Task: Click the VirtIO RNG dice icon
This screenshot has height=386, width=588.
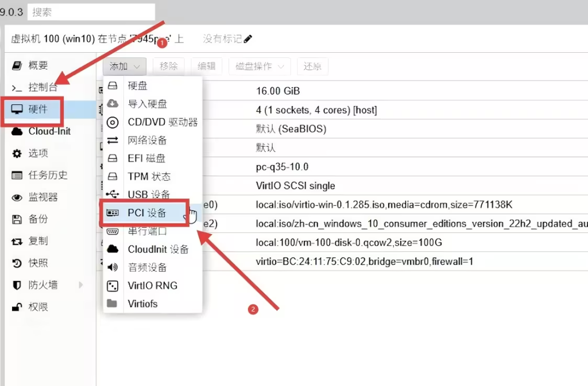Action: pos(113,286)
